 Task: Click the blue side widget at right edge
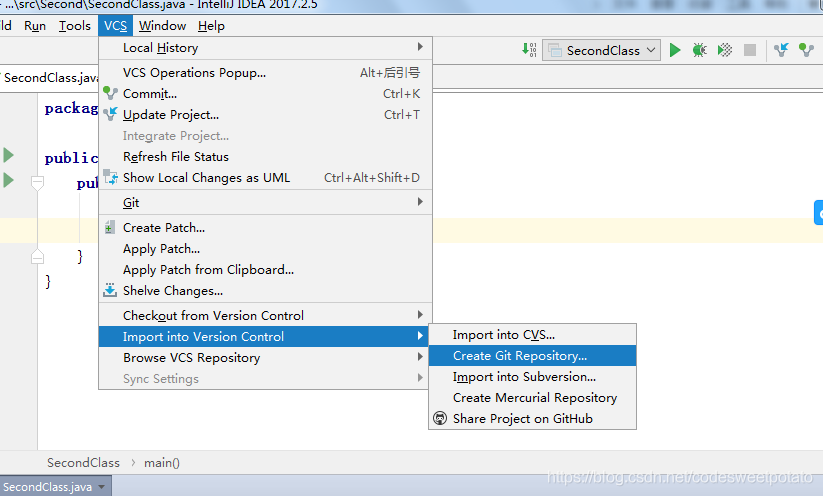pyautogui.click(x=819, y=213)
